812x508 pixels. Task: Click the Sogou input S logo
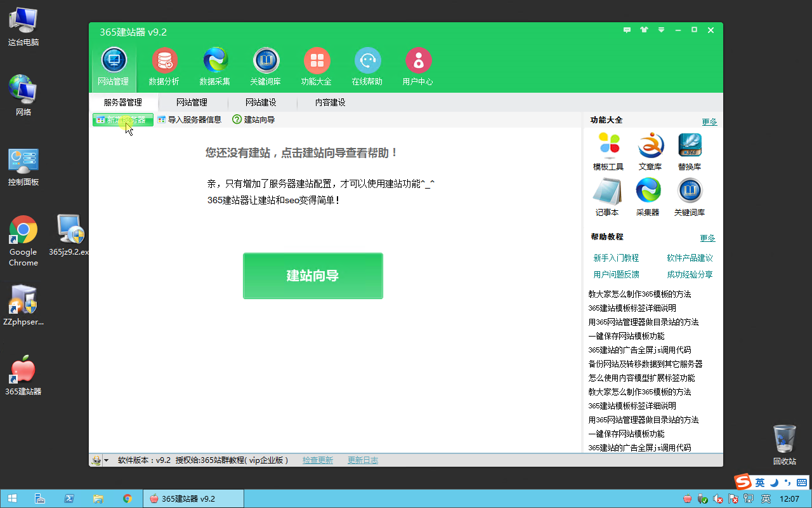tap(742, 482)
